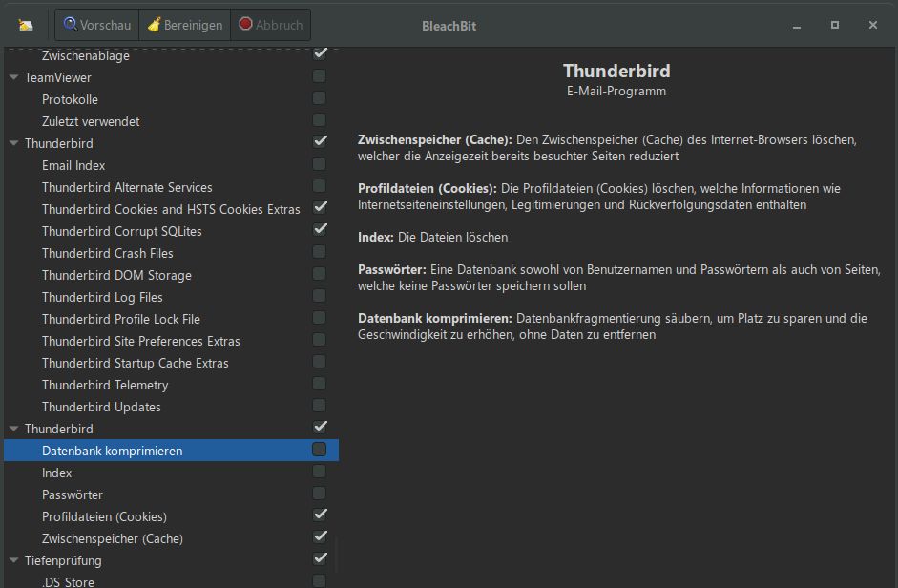Select Thunderbird Cookies and HSTS Cookies Extras row

click(x=171, y=209)
